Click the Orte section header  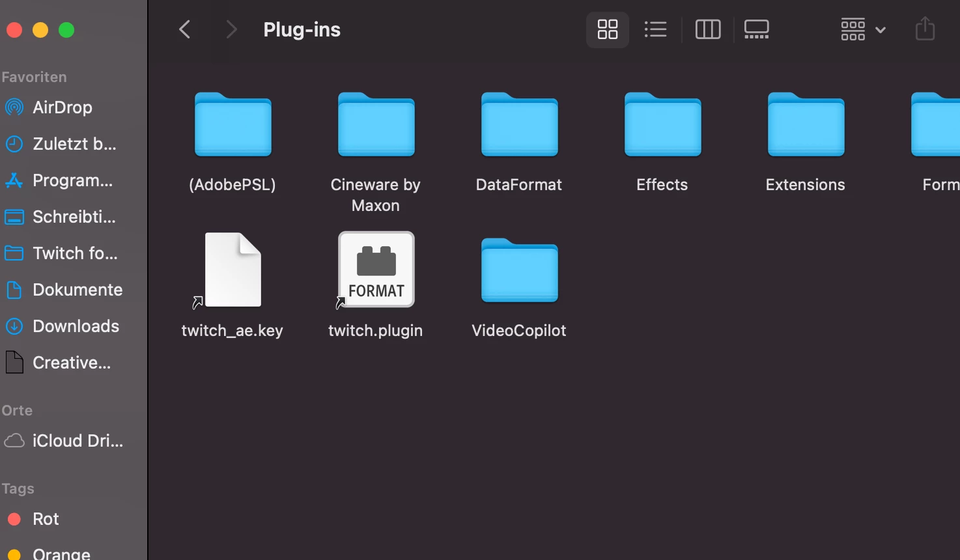pos(17,410)
